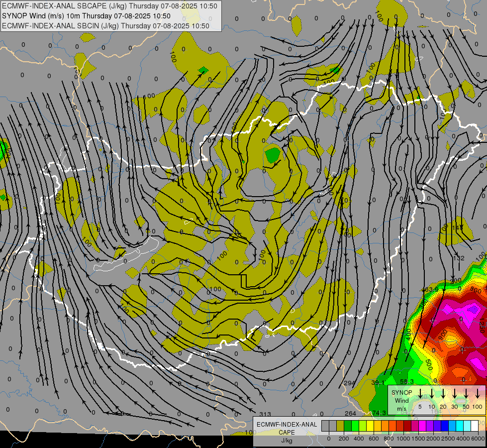Click the 5 m/s wind arrow in SYNOP legend
The height and width of the screenshot is (448, 487).
coord(420,393)
